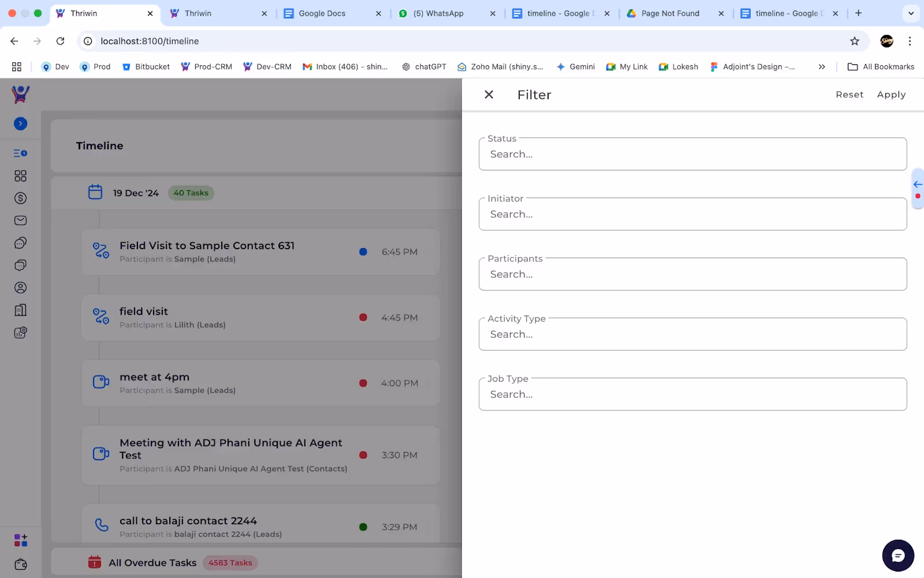Open the Status search dropdown
Viewport: 924px width, 578px height.
pyautogui.click(x=692, y=154)
